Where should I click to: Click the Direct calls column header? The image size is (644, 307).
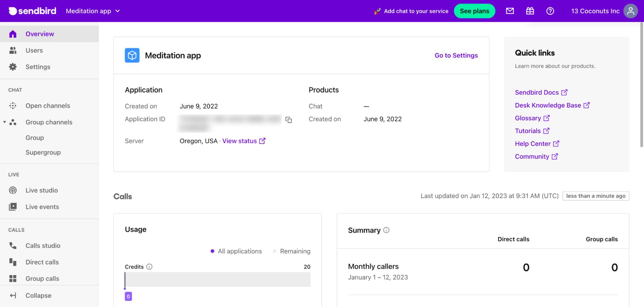coord(513,239)
